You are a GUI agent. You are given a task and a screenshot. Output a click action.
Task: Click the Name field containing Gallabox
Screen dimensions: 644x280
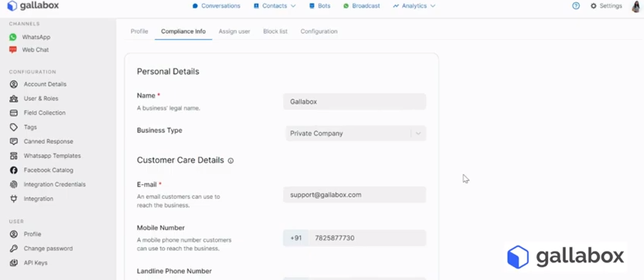point(355,101)
